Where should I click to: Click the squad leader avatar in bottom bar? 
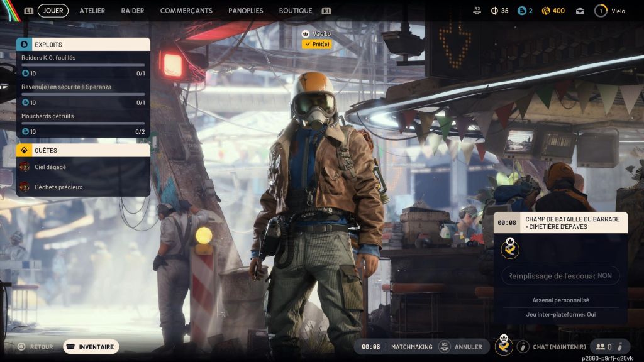click(504, 346)
